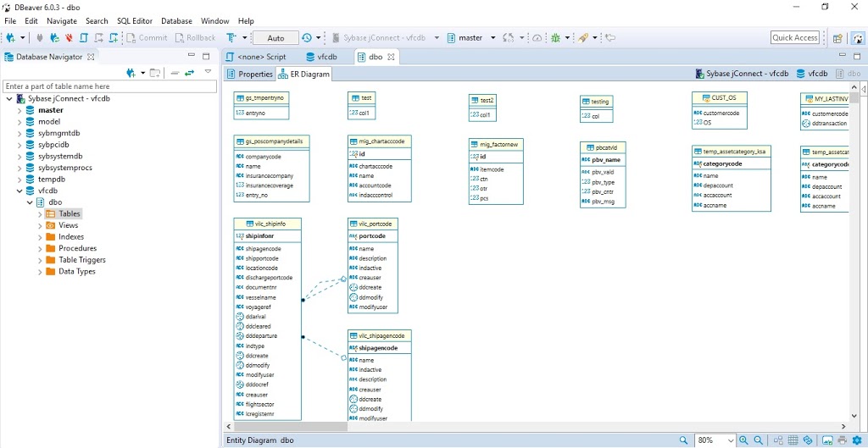Image resolution: width=868 pixels, height=448 pixels.
Task: Click the Zoom In magnifier icon
Action: tap(744, 440)
